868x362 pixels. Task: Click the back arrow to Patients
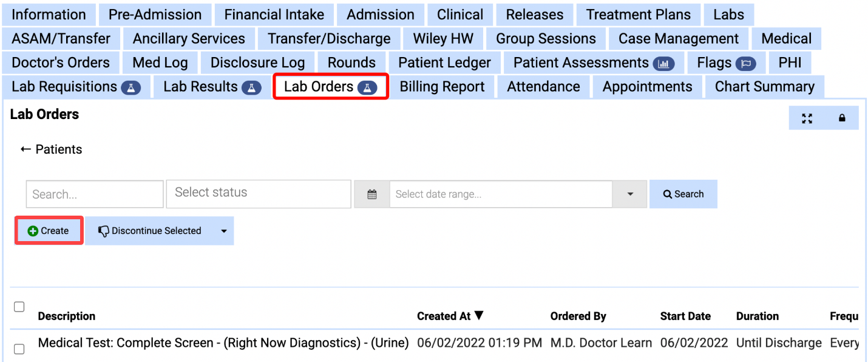[x=25, y=149]
